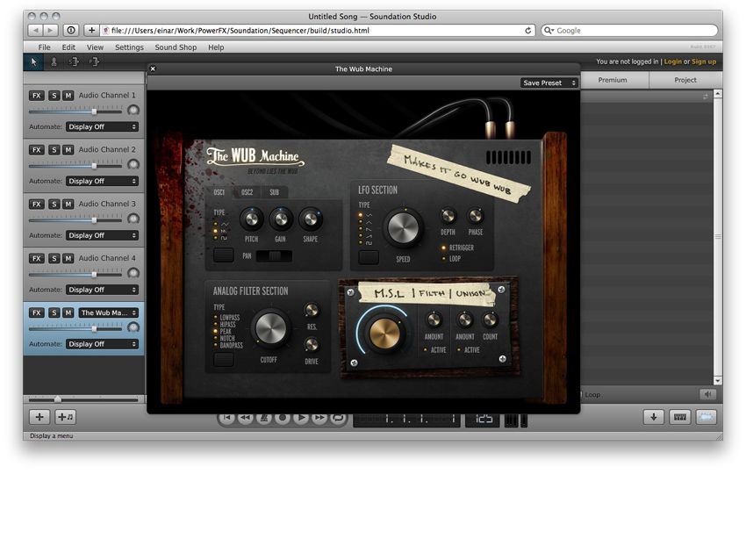Click the LFO Depth knob
746x560 pixels.
[x=448, y=217]
